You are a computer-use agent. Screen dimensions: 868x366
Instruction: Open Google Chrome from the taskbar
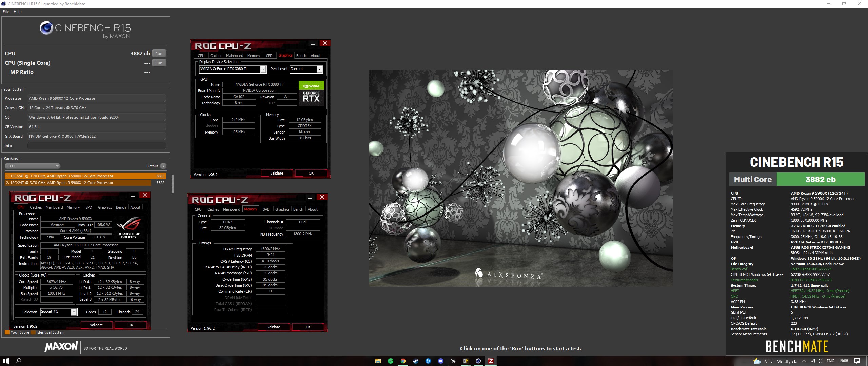coord(403,361)
